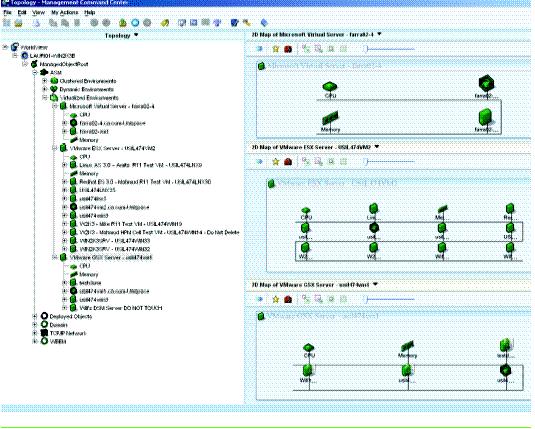
Task: Select ManagedObjectRoot in topology tree
Action: (64, 64)
